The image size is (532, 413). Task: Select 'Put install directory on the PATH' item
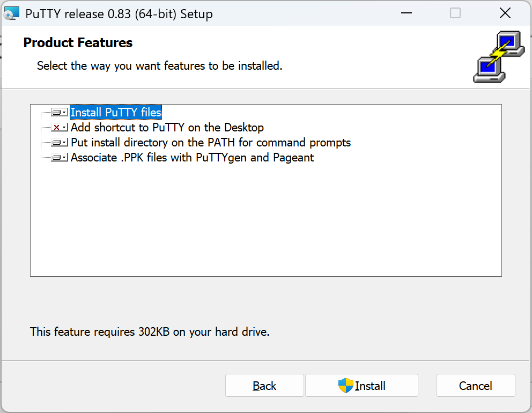pyautogui.click(x=210, y=143)
